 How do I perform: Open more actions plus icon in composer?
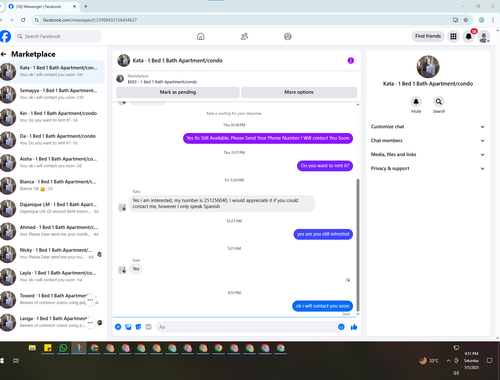tap(118, 327)
